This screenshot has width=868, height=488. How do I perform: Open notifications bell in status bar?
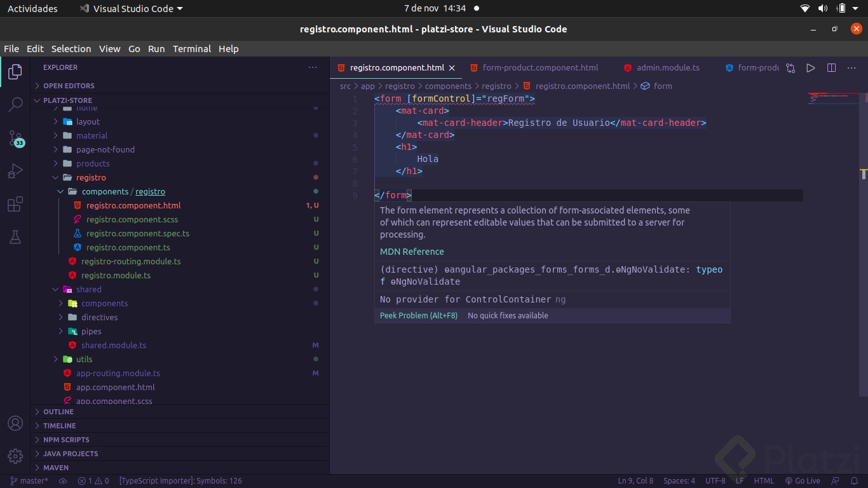point(855,481)
